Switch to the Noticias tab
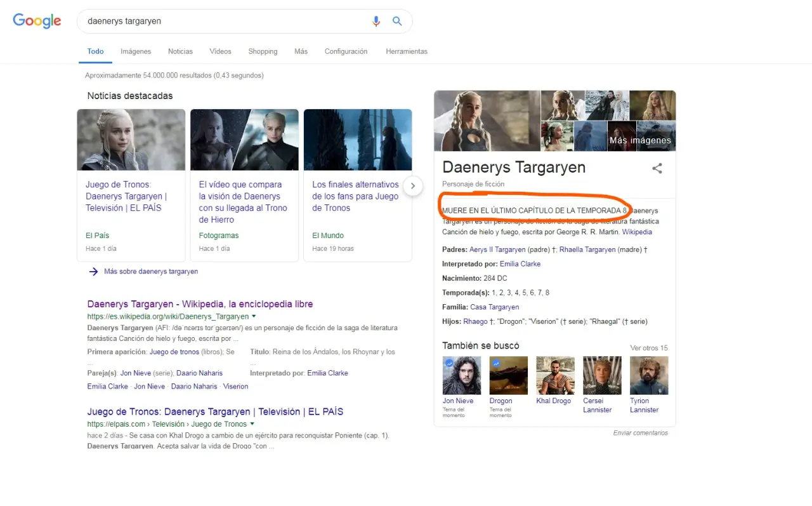Screen dimensions: 812x506 tap(180, 51)
